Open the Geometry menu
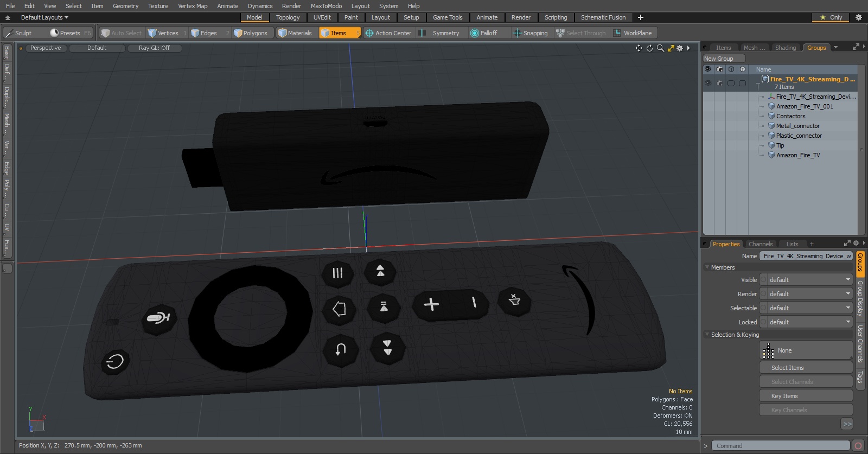 pos(125,6)
